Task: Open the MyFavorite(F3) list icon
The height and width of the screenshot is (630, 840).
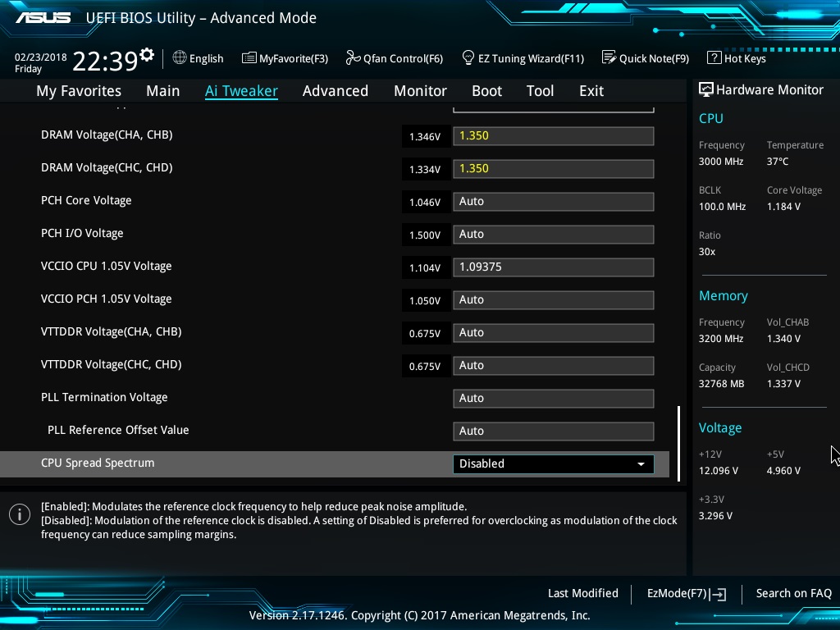Action: pyautogui.click(x=249, y=58)
